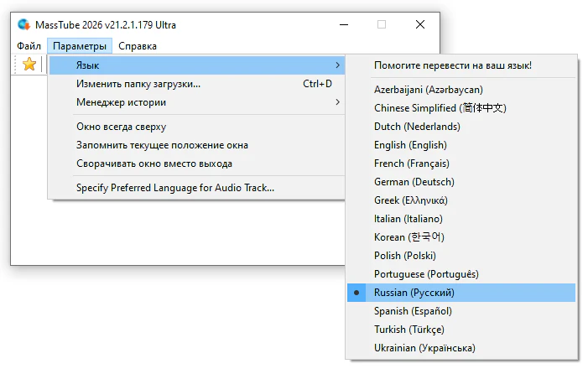Choose Chinese Simplified language option
The image size is (588, 374).
tap(440, 108)
